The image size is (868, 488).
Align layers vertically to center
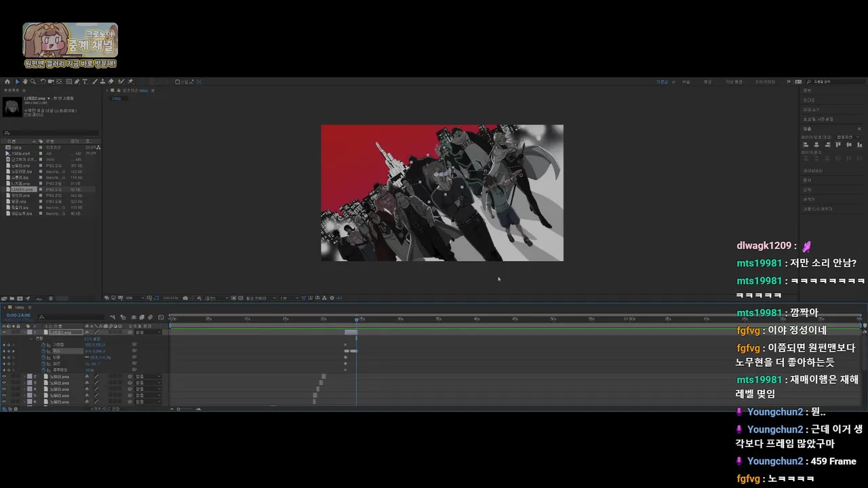(848, 144)
